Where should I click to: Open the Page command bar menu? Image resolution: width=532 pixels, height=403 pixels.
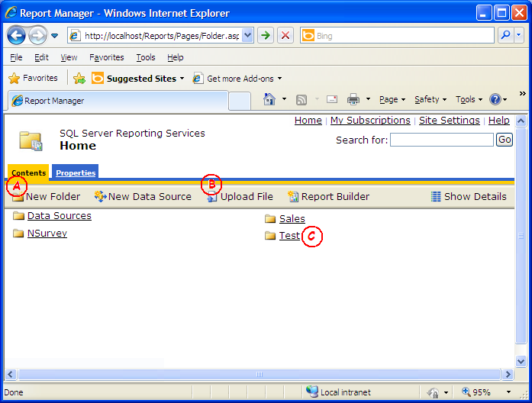click(392, 99)
